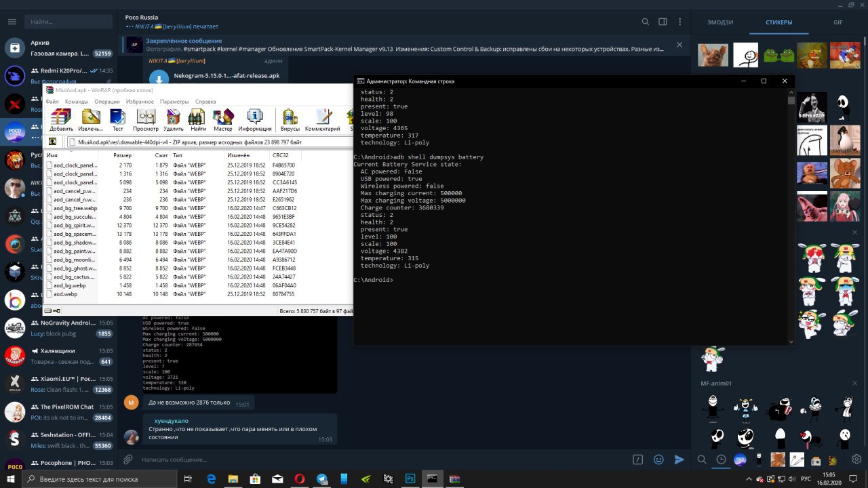Open Избранное menu in WinRAR
This screenshot has width=868, height=488.
pos(140,102)
